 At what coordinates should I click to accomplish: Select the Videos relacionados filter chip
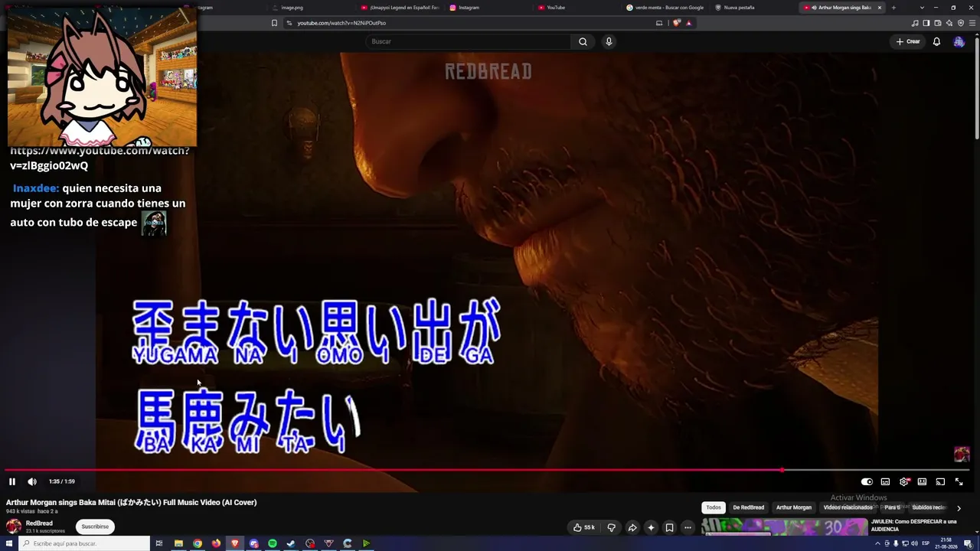848,507
